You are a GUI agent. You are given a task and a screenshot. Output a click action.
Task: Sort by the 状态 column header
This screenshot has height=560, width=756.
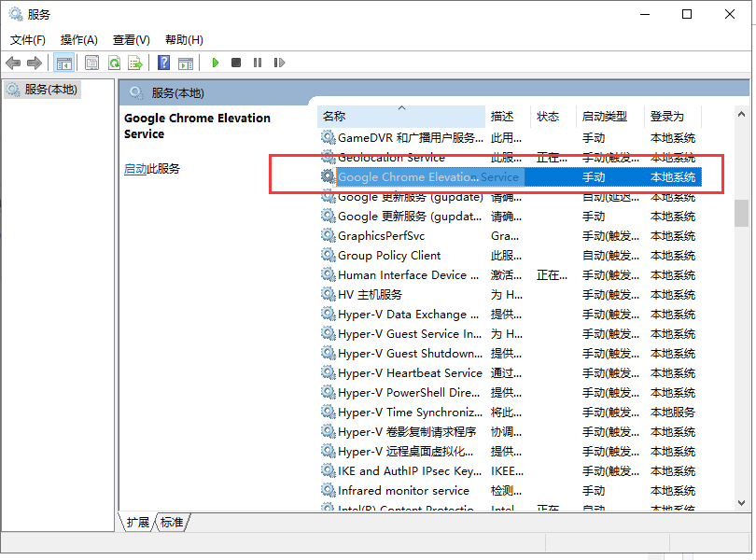(553, 117)
